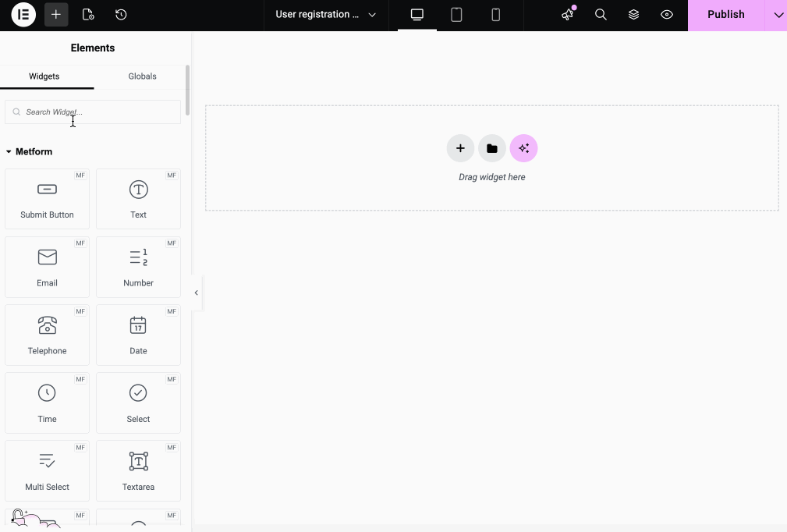Click the Publish button
This screenshot has height=532, width=787.
pos(725,15)
